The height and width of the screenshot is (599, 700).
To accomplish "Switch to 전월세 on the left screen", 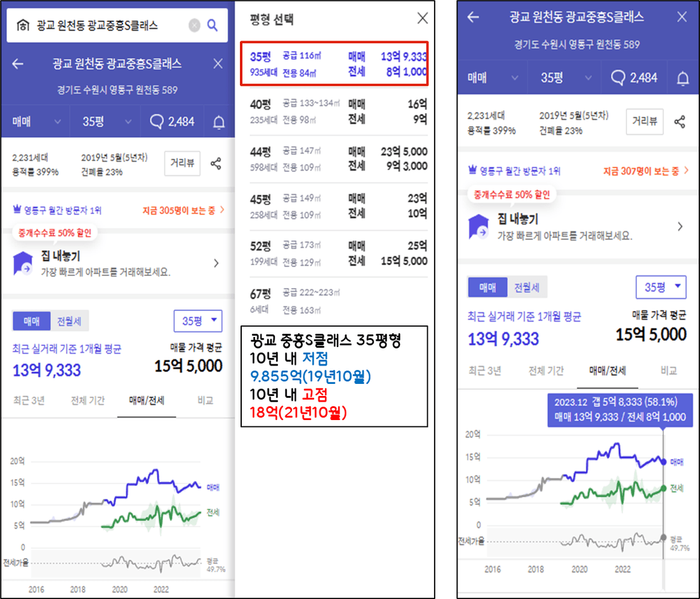I will [x=69, y=321].
